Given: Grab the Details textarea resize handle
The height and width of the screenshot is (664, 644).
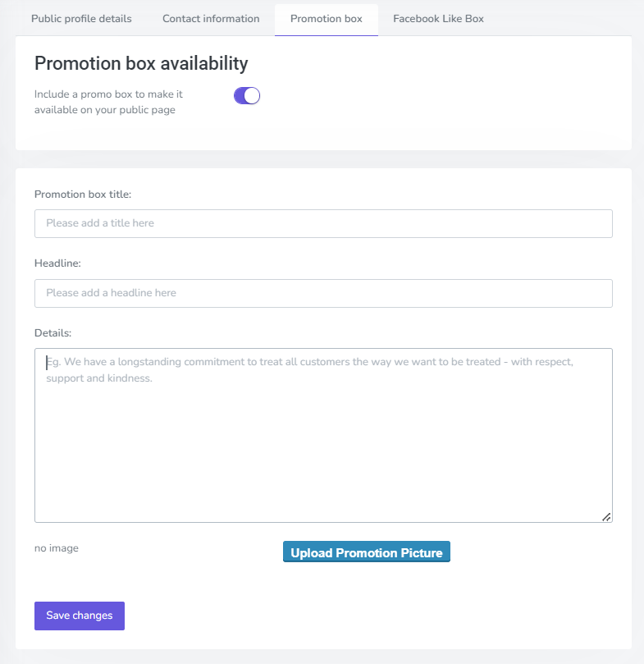Looking at the screenshot, I should [606, 516].
